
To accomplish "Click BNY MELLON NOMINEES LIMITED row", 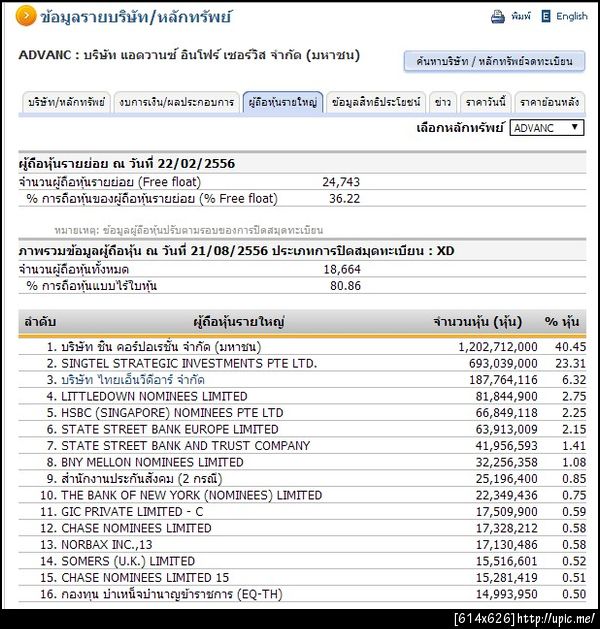I will (x=302, y=462).
